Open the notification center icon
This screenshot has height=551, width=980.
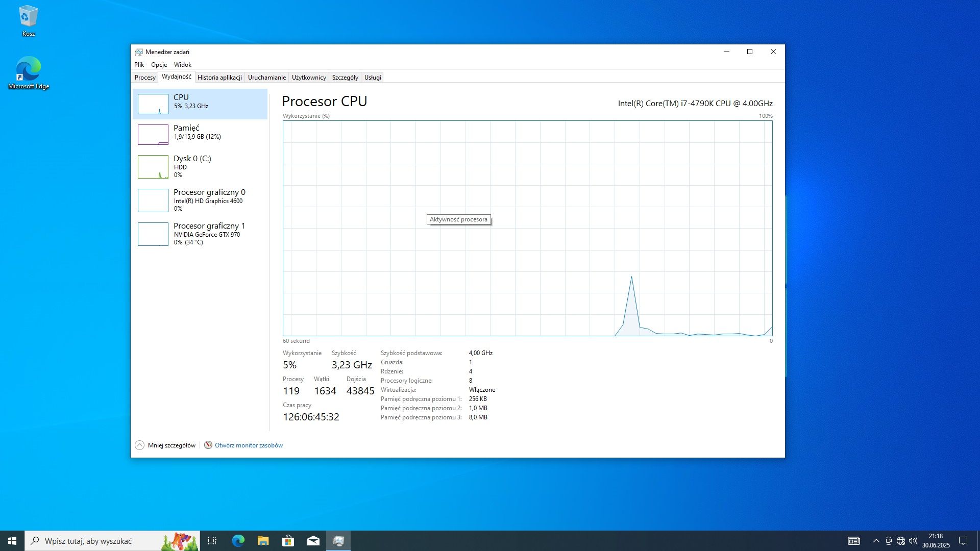point(963,541)
